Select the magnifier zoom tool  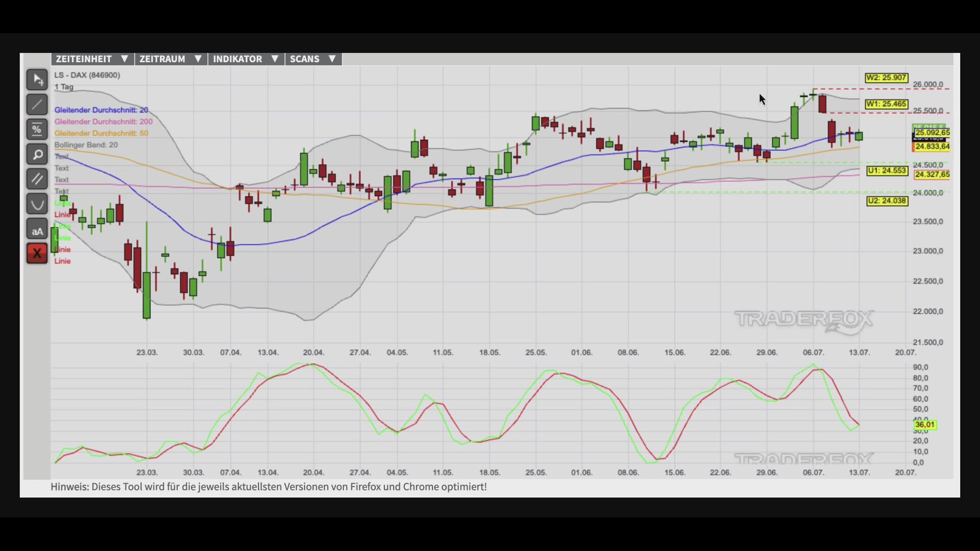click(x=37, y=154)
